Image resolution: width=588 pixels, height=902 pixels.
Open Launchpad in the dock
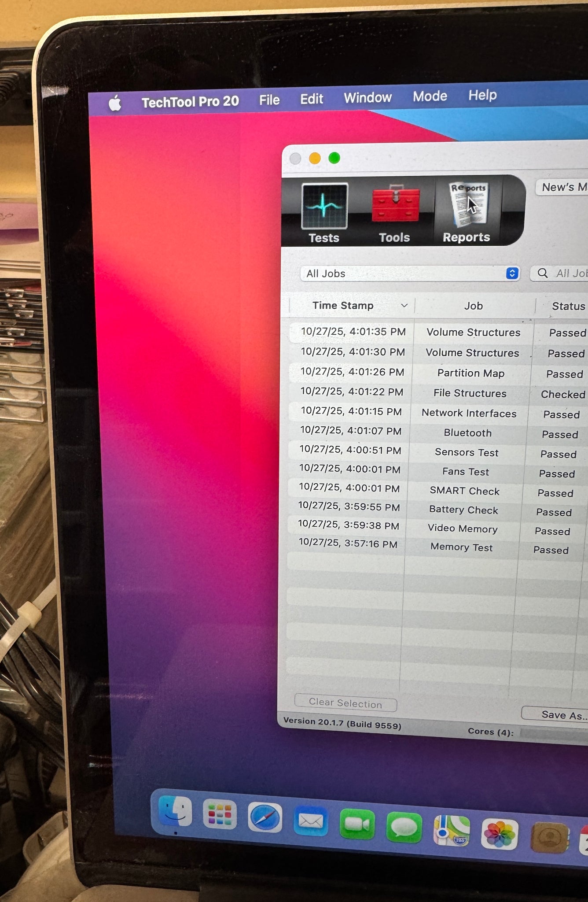[x=220, y=814]
